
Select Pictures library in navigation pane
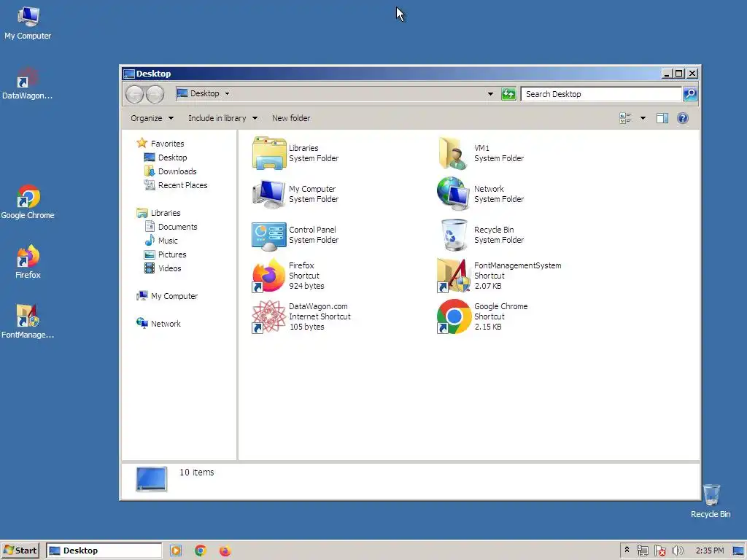click(x=165, y=254)
